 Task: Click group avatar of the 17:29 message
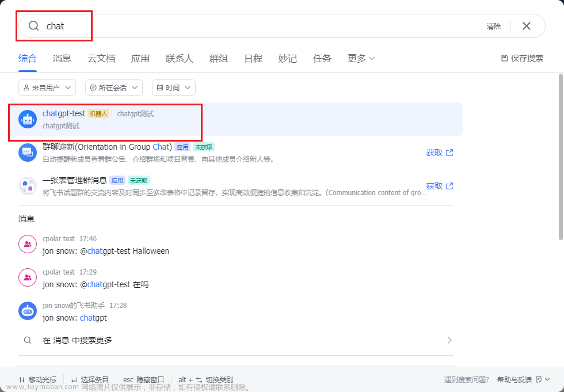[x=28, y=277]
